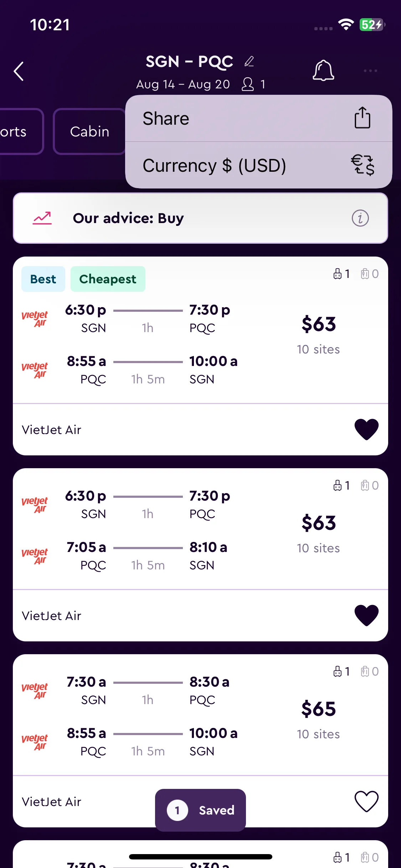This screenshot has height=868, width=401.
Task: Open the Cabin filter
Action: tap(89, 131)
